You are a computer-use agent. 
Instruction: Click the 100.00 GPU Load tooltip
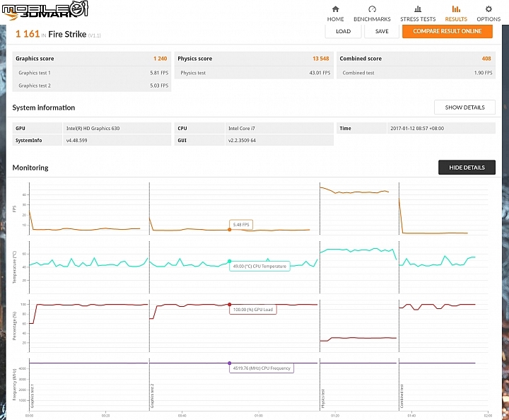(x=253, y=310)
